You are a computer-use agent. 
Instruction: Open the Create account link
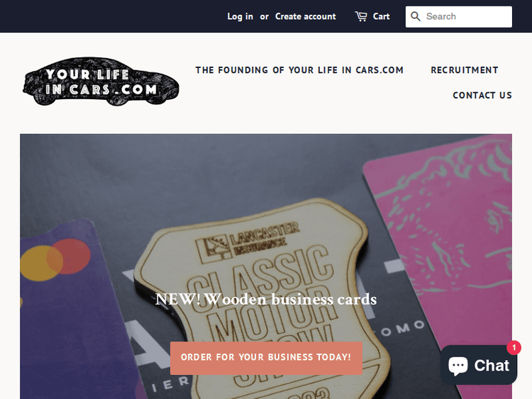[x=305, y=16]
